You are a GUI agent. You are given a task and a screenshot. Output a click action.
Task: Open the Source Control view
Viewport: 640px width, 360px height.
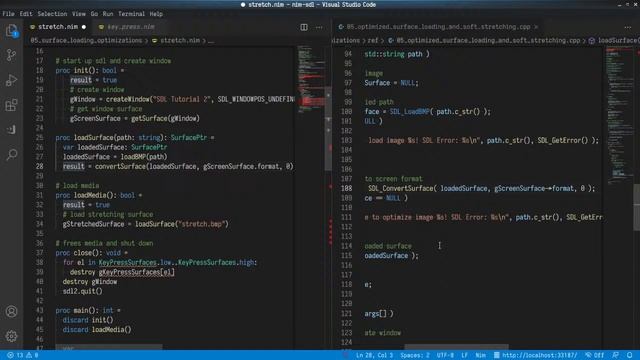11,55
